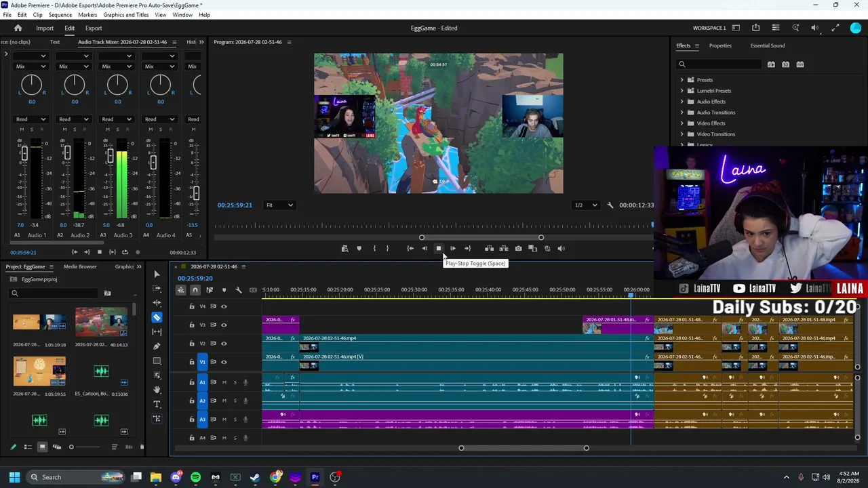
Task: Switch to the Properties tab
Action: [x=720, y=46]
